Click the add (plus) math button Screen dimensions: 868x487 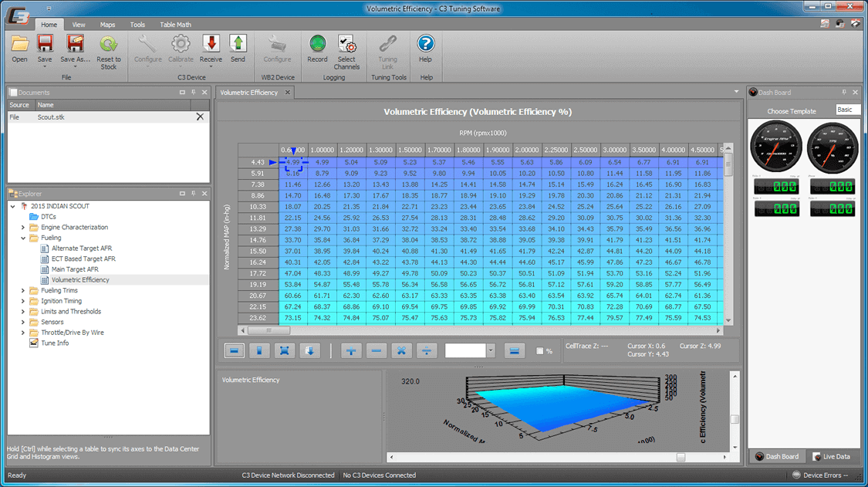351,350
